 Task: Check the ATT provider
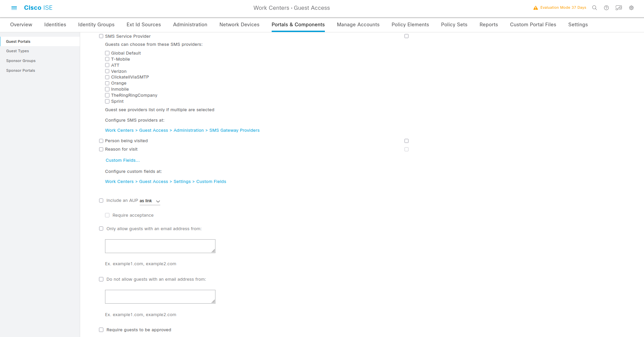pyautogui.click(x=107, y=65)
